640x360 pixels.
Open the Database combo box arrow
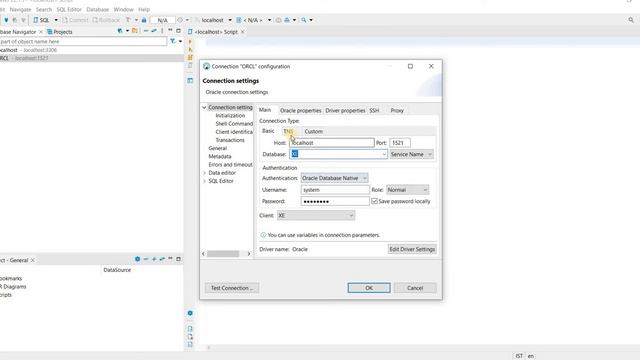point(384,154)
